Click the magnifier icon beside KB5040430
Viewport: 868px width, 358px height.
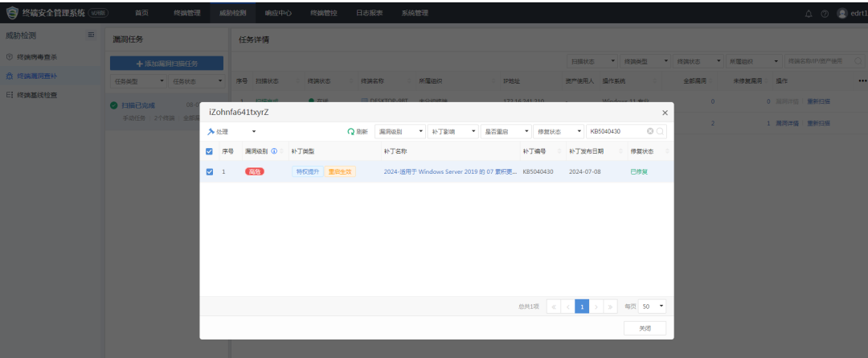tap(660, 131)
